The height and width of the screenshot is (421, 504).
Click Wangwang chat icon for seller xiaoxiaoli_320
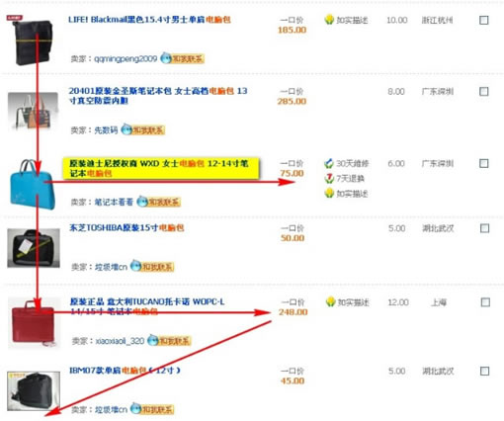pos(169,340)
